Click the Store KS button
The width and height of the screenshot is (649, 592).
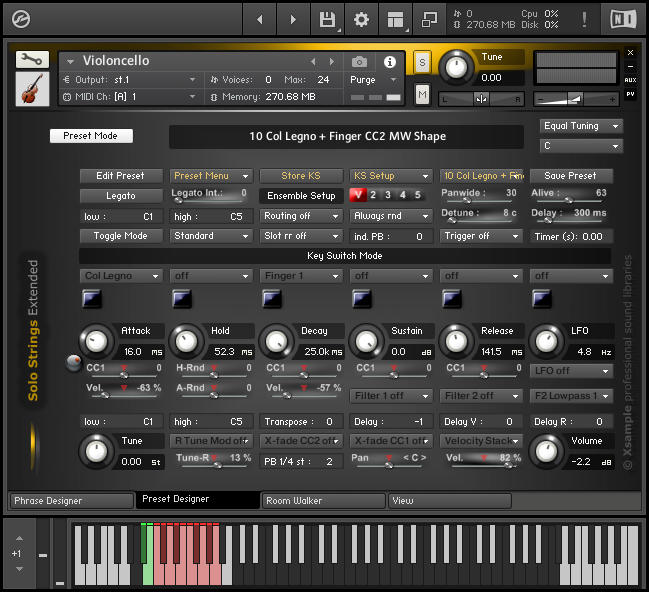pos(301,176)
